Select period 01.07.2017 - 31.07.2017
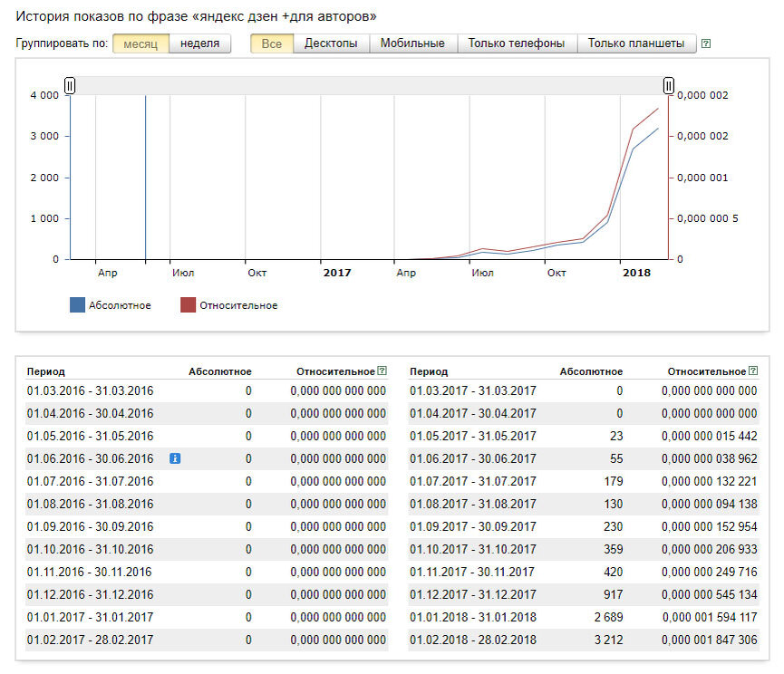The width and height of the screenshot is (784, 674). (473, 481)
